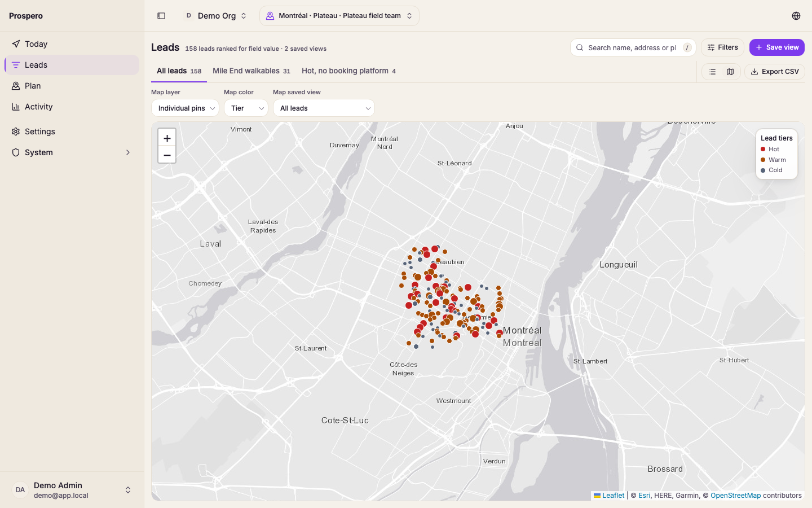The height and width of the screenshot is (508, 812).
Task: Click the Cote-St-Luc map label
Action: pyautogui.click(x=345, y=421)
